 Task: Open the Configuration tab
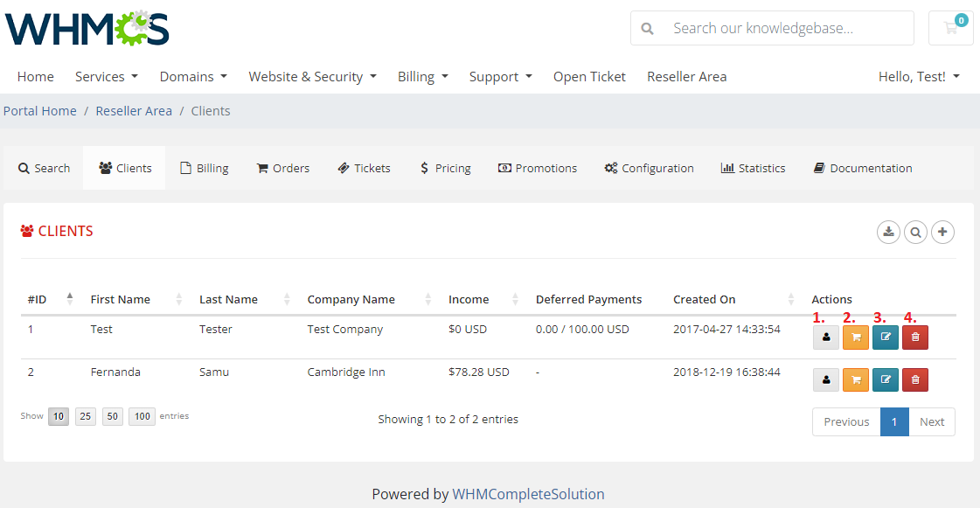tap(649, 168)
